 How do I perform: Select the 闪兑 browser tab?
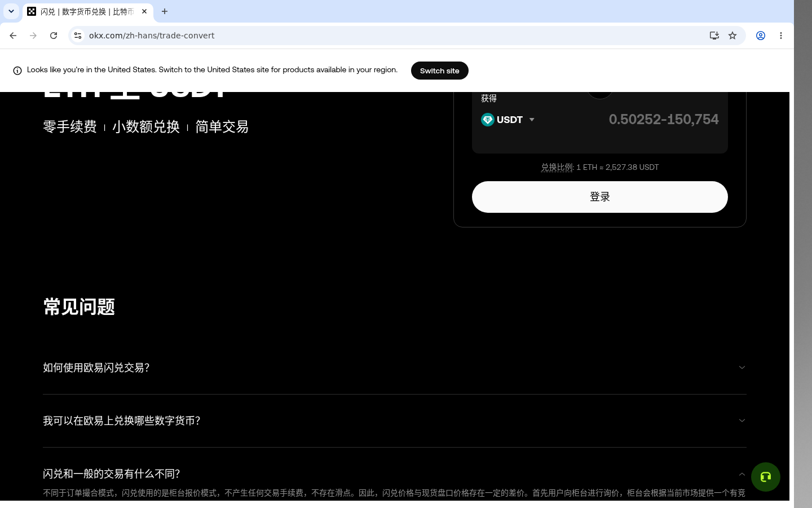pyautogui.click(x=87, y=11)
